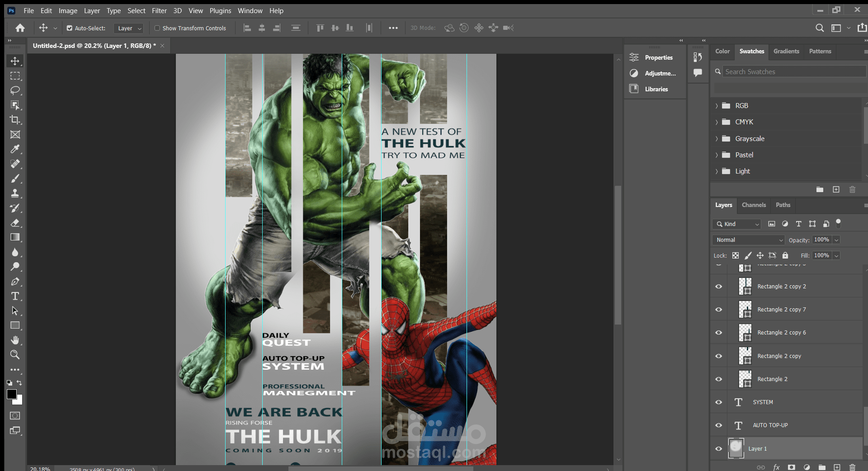The image size is (868, 471).
Task: Open the layer Kind filter dropdown
Action: (736, 224)
